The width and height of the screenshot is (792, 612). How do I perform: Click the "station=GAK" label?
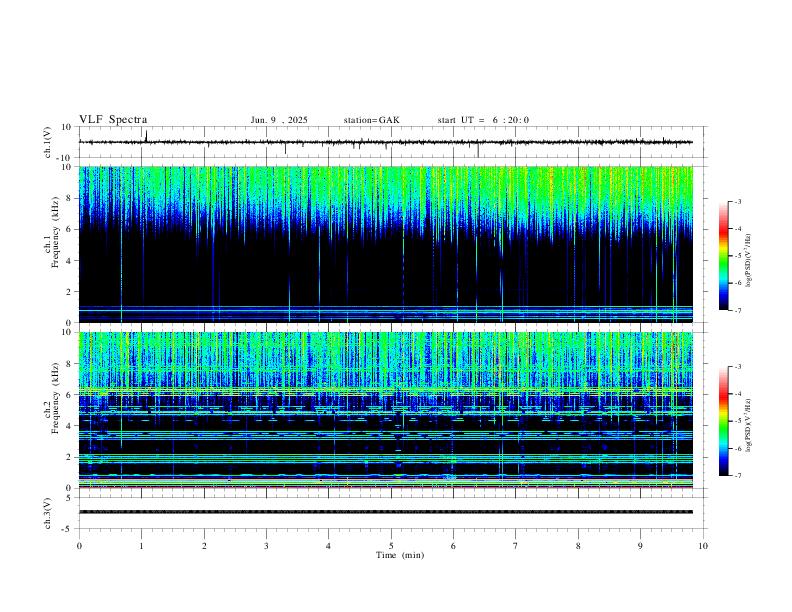(x=371, y=120)
